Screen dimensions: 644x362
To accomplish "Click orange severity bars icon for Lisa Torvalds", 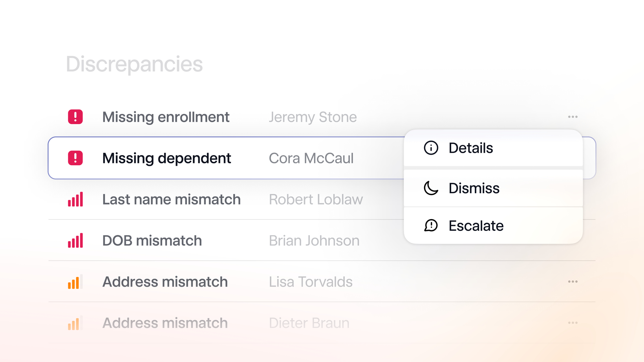I will [x=75, y=282].
